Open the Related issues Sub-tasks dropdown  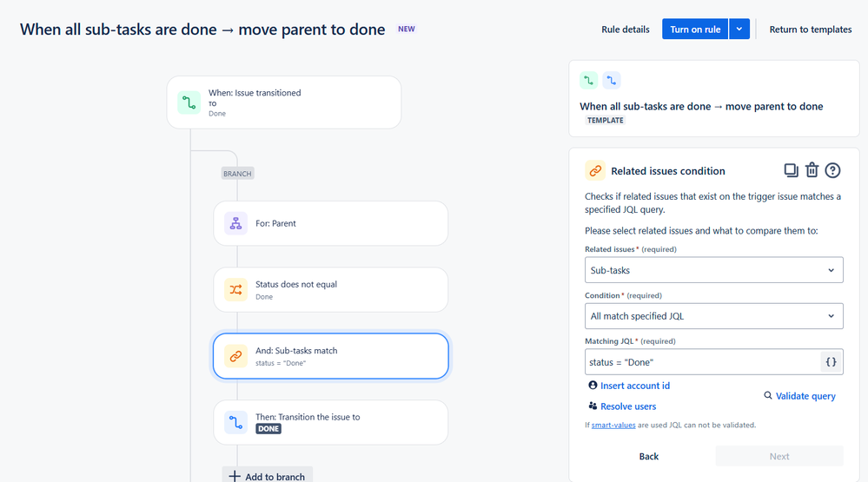713,270
